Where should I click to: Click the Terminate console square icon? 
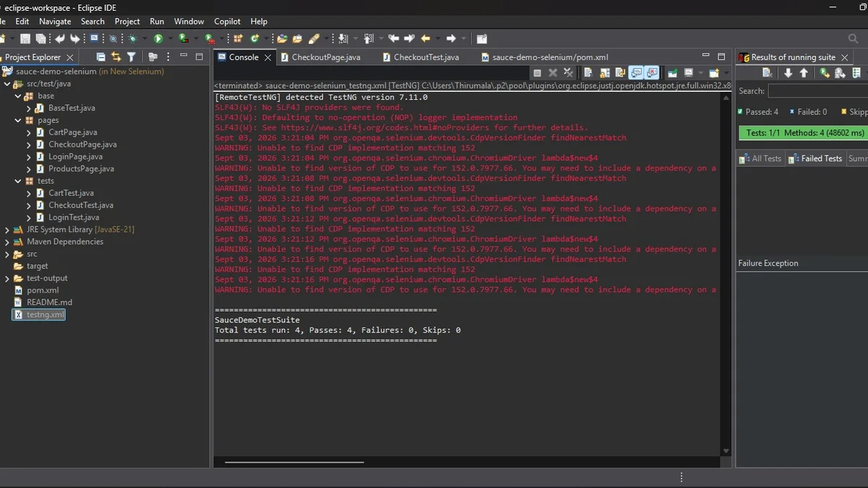537,73
